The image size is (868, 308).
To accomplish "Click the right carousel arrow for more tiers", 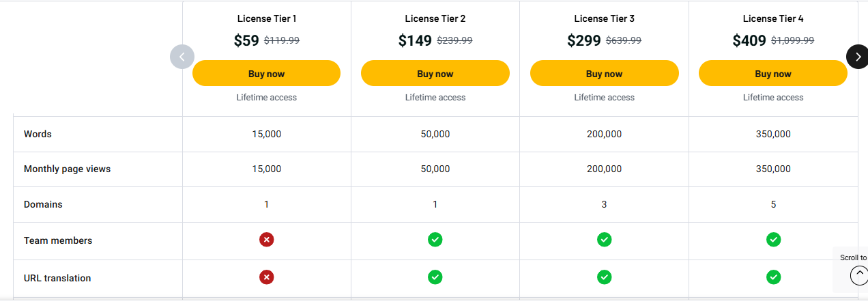I will tap(857, 57).
